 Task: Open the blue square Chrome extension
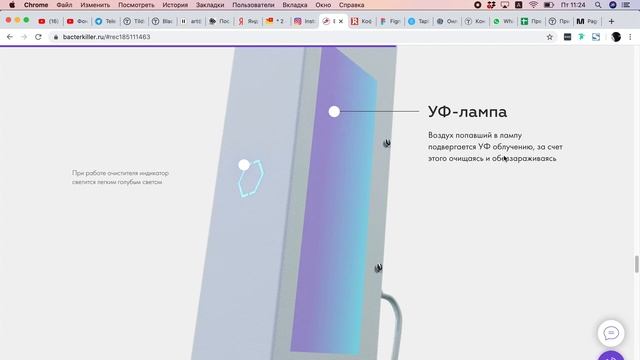[596, 37]
